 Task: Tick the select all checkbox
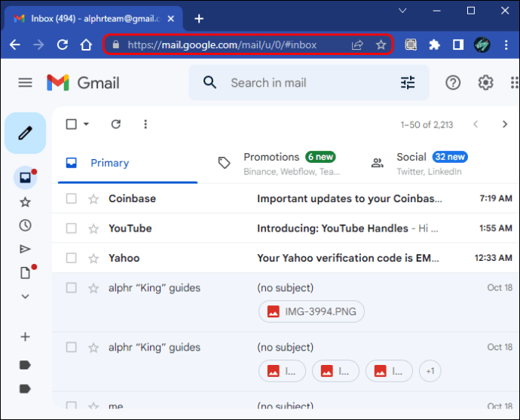tap(72, 124)
